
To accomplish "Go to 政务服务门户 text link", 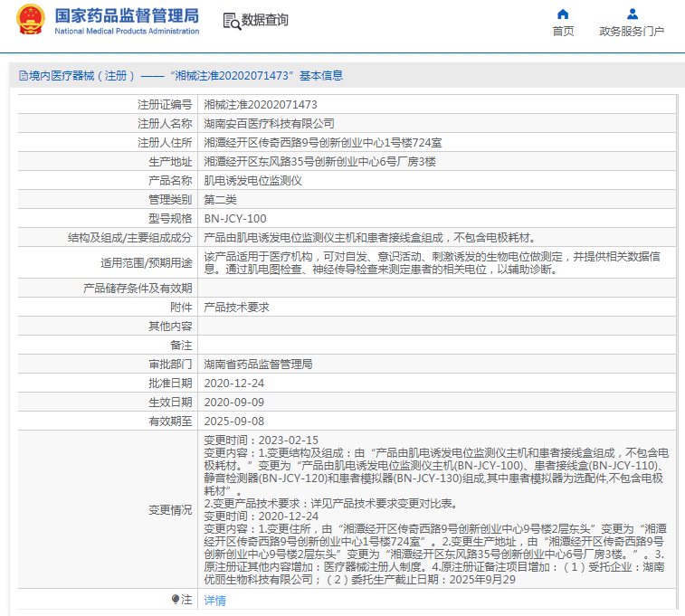I will pyautogui.click(x=632, y=32).
